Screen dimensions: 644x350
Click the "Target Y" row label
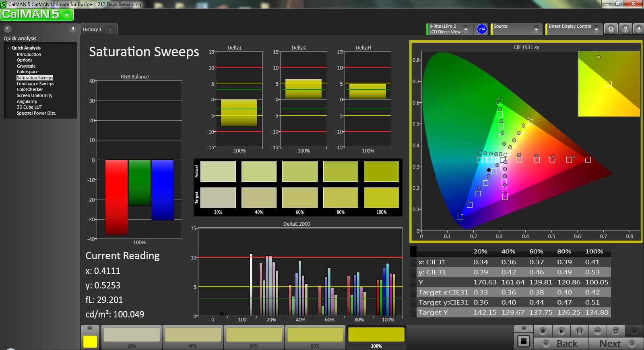(433, 313)
